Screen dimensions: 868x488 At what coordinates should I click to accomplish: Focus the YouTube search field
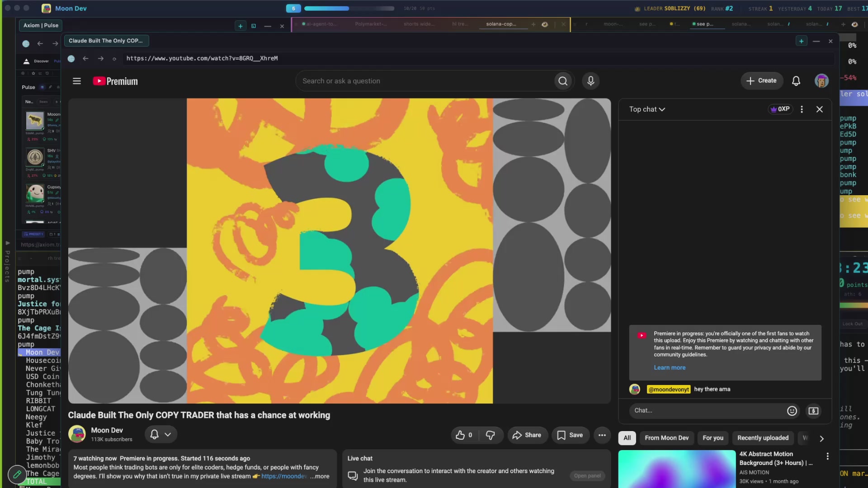pyautogui.click(x=425, y=81)
